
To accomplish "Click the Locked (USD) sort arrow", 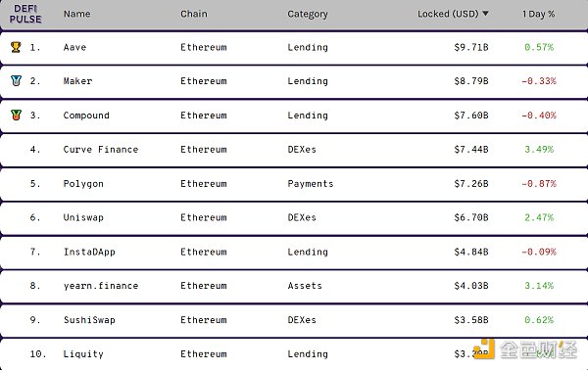I will (485, 14).
